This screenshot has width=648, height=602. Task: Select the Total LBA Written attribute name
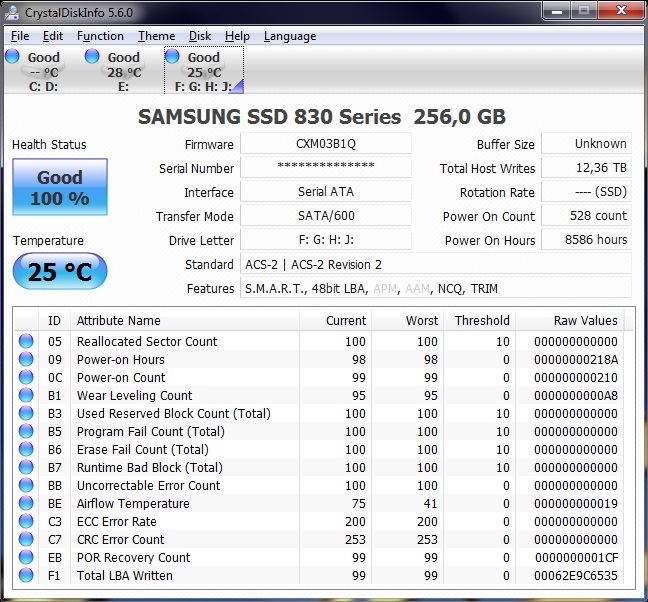[124, 575]
